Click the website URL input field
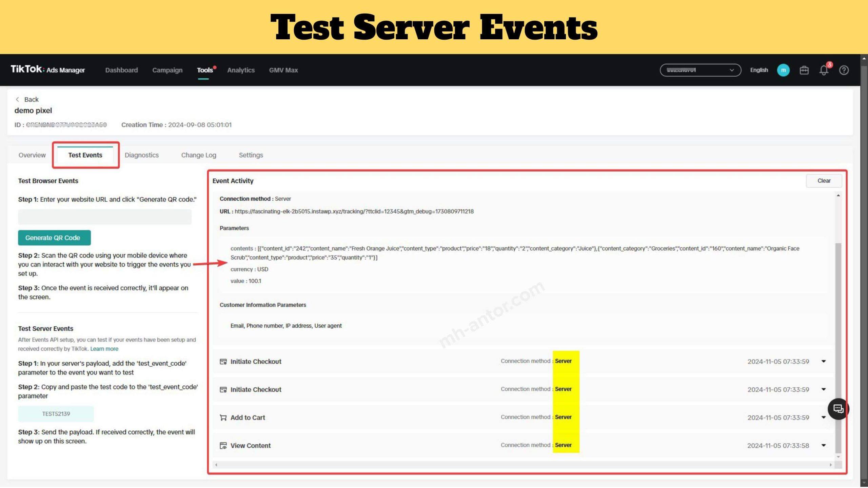 click(x=105, y=217)
